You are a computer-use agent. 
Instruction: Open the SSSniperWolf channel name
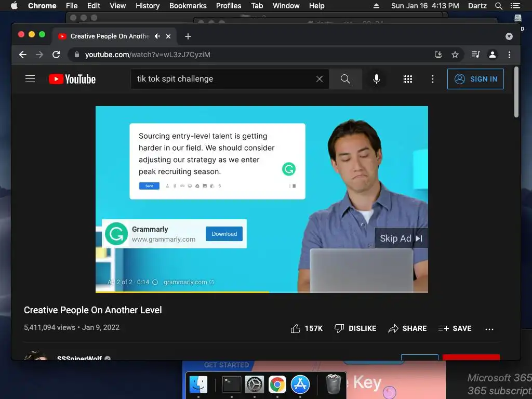79,358
